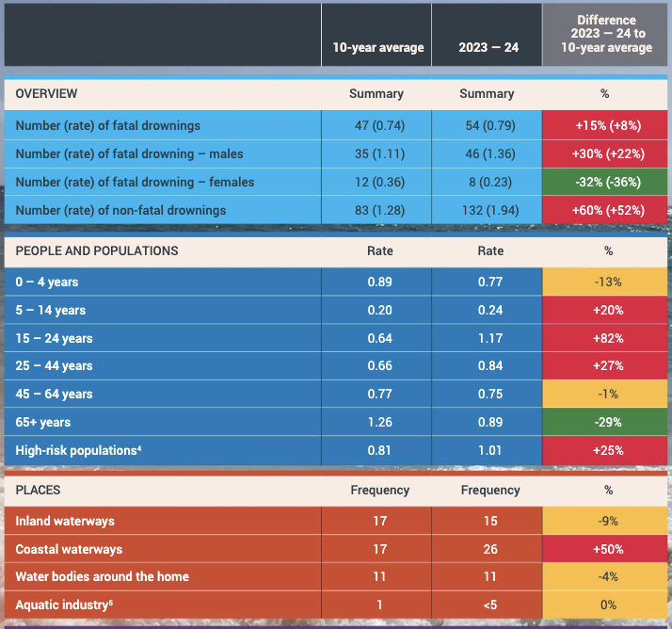Click the red +82% difference cell
This screenshot has width=672, height=629.
607,338
